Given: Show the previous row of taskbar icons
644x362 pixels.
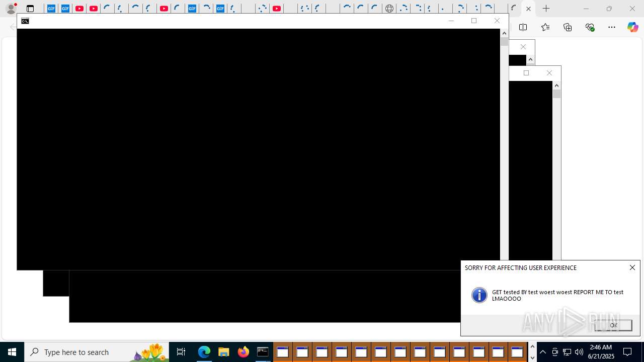Looking at the screenshot, I should click(x=532, y=346).
